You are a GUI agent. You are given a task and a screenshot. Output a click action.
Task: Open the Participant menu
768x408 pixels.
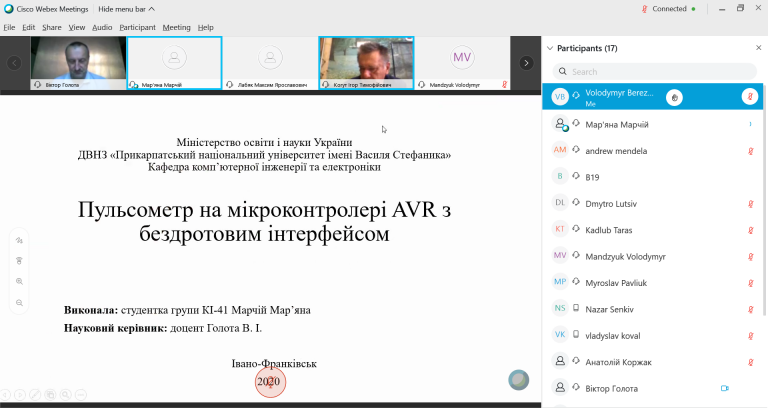[x=137, y=27]
